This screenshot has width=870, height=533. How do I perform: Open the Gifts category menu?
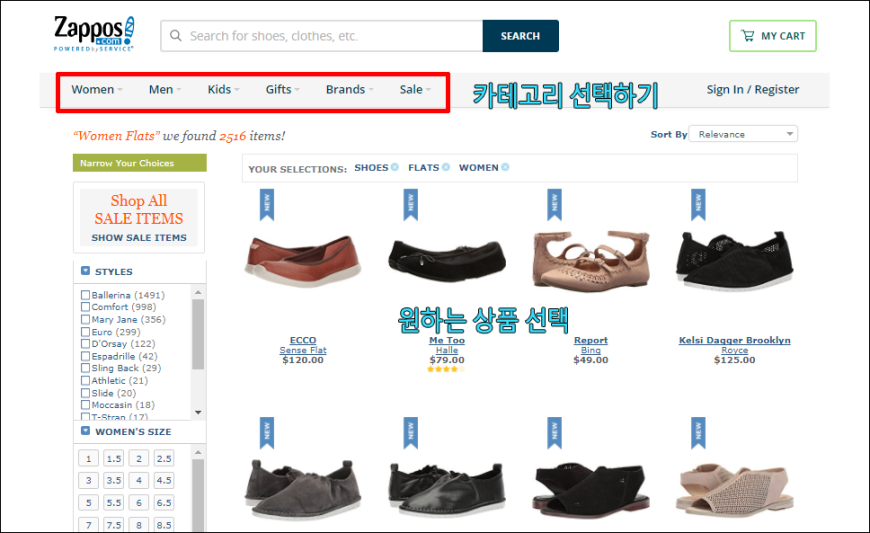[x=282, y=90]
